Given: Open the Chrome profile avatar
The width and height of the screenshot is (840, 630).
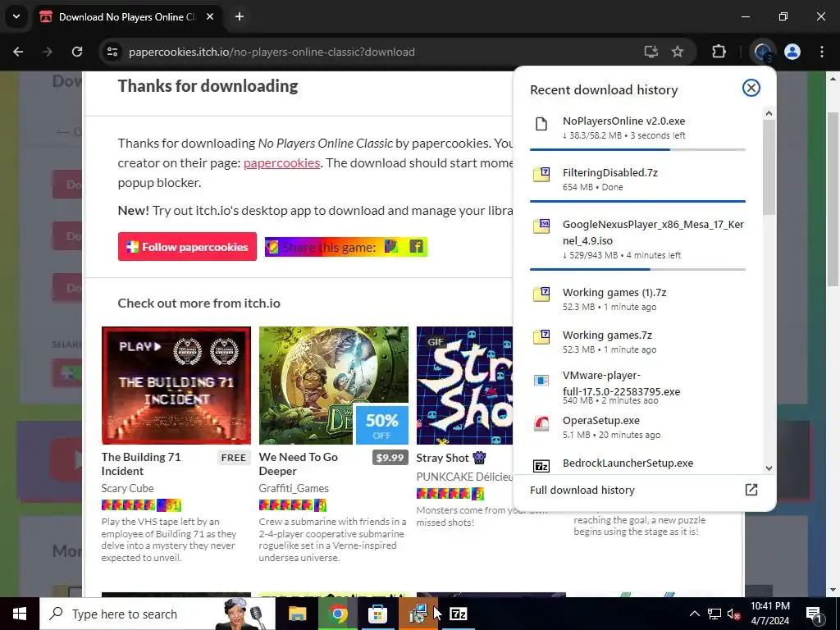Looking at the screenshot, I should click(792, 52).
